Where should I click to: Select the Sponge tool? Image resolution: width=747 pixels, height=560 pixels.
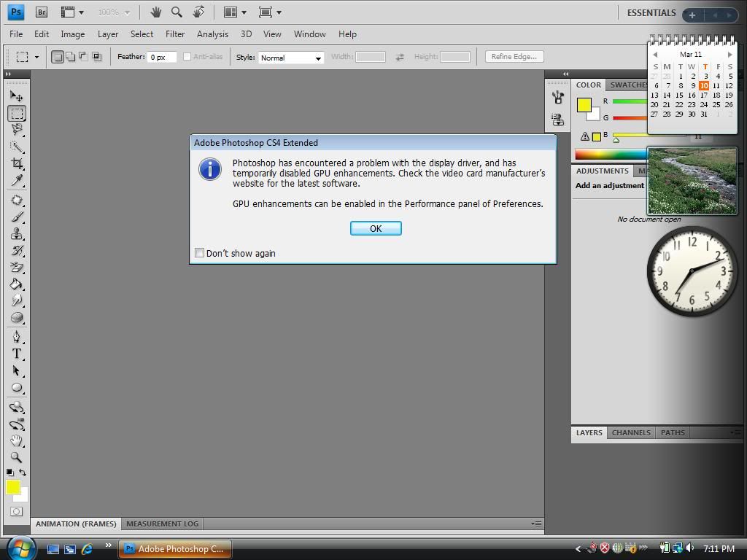point(17,318)
